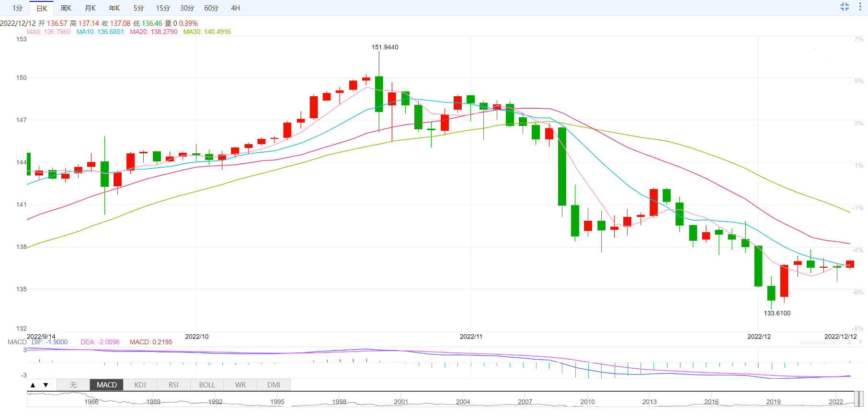
Task: Click the 0.39% change value in header
Action: [188, 23]
